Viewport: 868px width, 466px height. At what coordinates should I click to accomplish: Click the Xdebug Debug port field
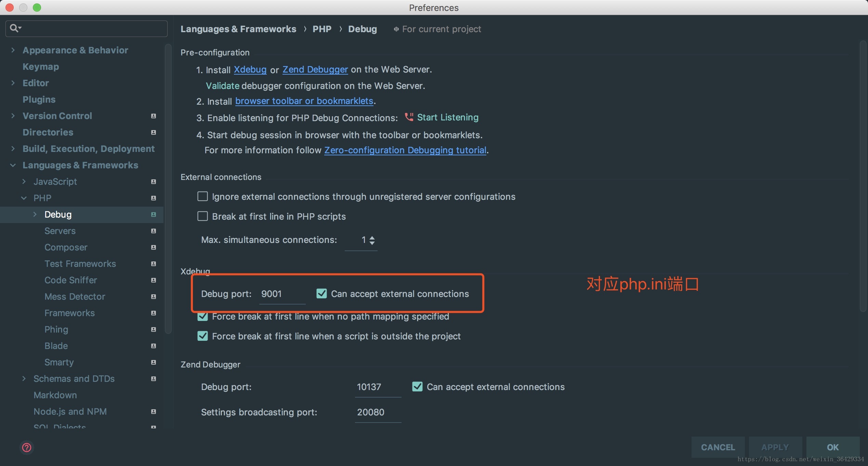282,294
